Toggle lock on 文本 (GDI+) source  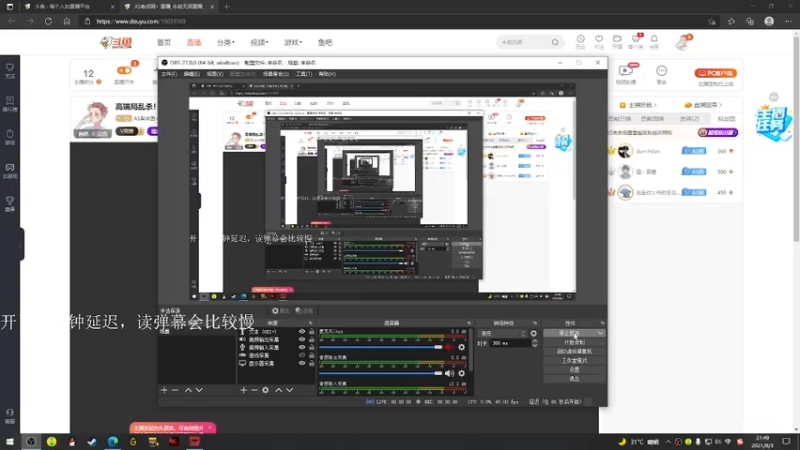(311, 332)
